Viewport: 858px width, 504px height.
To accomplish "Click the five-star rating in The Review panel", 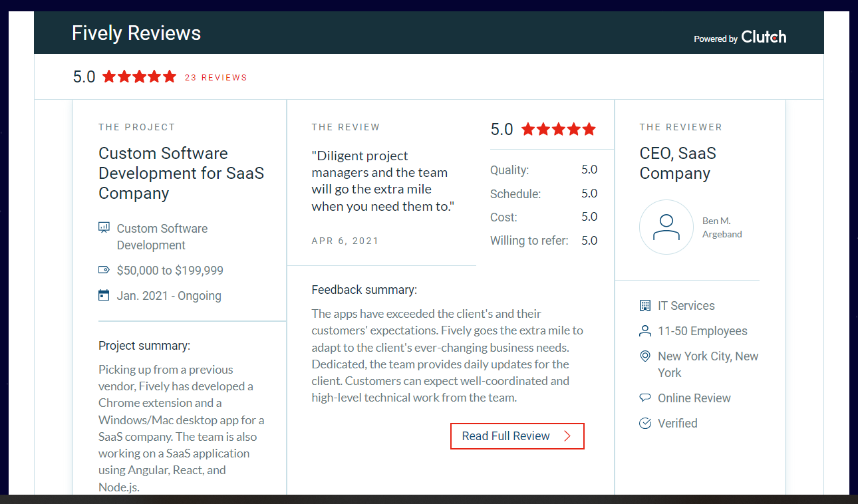I will click(x=559, y=129).
